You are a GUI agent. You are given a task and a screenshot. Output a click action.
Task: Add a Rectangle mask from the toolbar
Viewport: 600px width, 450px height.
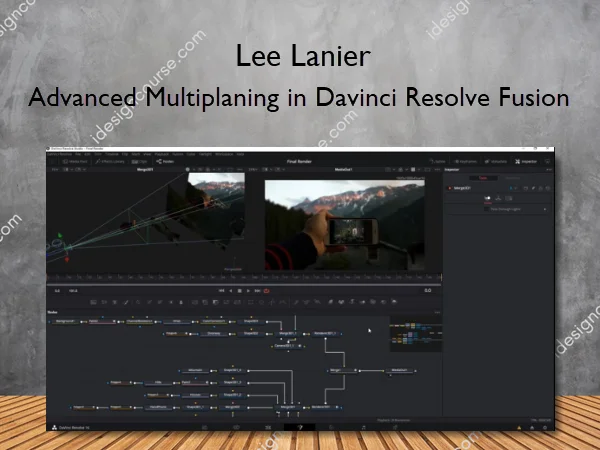tap(250, 302)
